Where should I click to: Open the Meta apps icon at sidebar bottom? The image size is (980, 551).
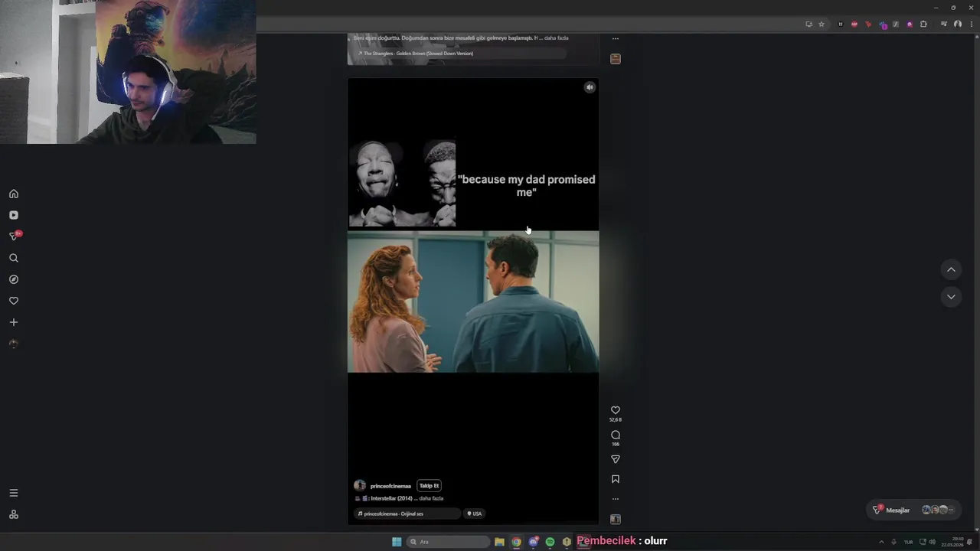pos(13,514)
